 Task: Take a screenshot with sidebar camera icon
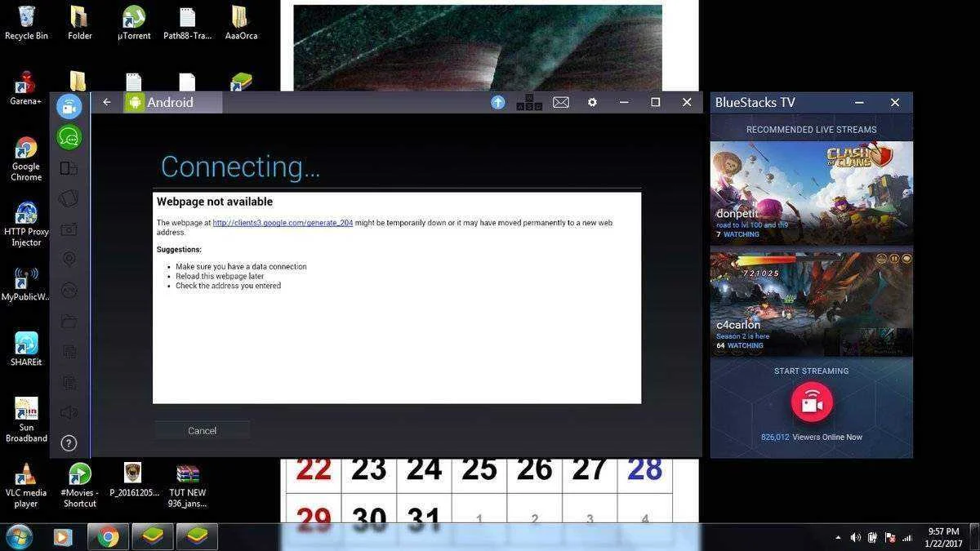(x=69, y=229)
